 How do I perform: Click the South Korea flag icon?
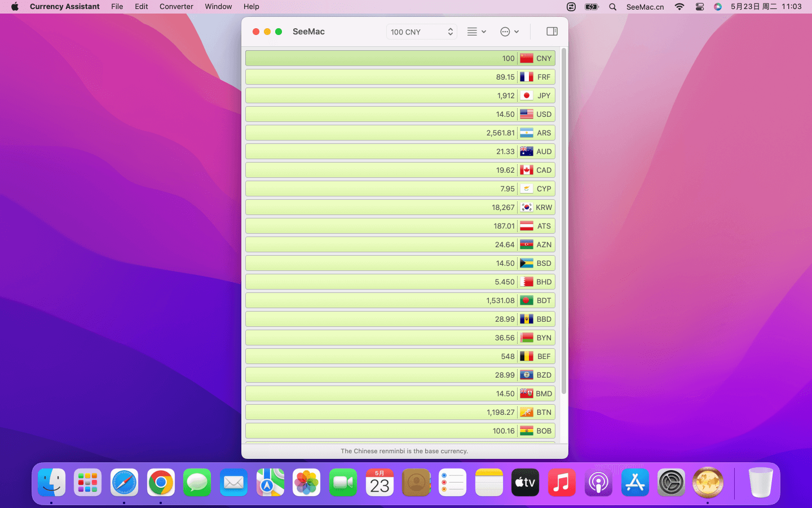point(527,207)
